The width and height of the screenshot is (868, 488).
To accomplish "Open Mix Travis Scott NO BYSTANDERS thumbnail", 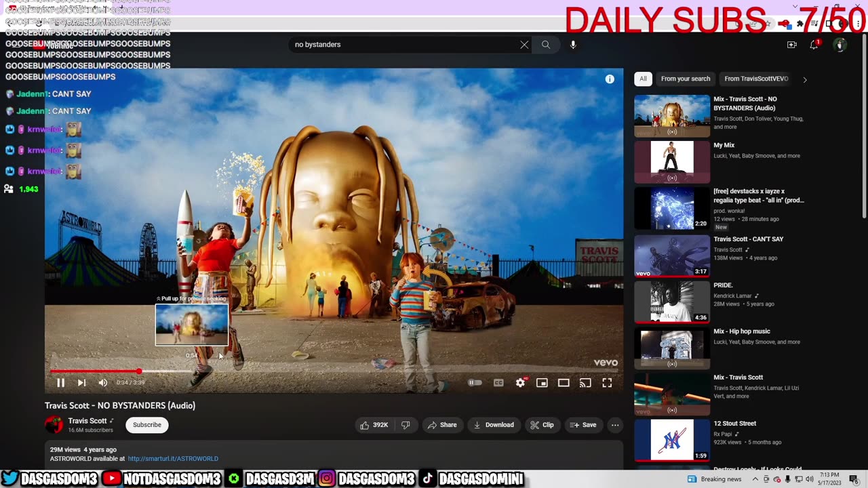I will [x=672, y=116].
